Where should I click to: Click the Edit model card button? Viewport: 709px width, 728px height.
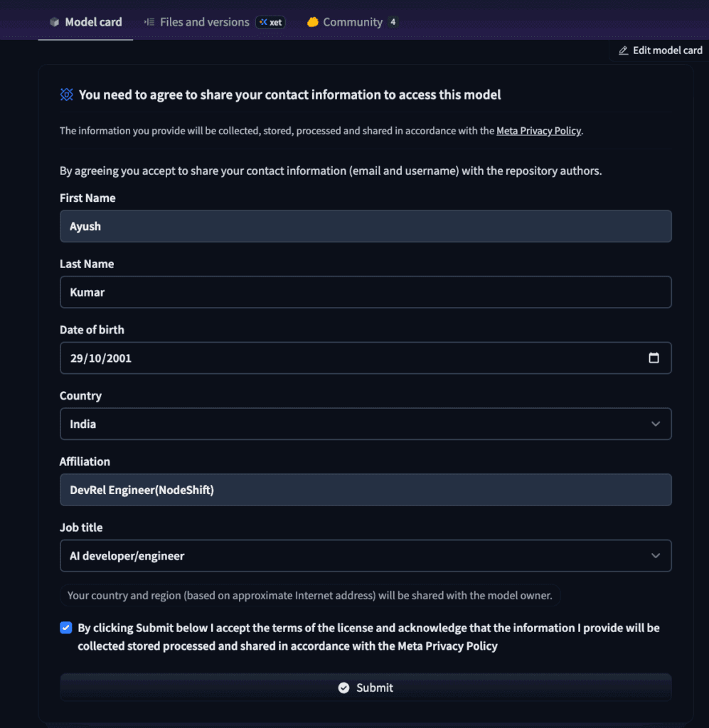point(661,50)
